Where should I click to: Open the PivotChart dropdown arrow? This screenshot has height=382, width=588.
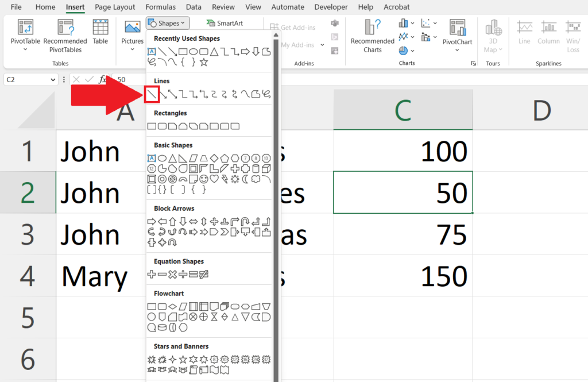point(457,51)
